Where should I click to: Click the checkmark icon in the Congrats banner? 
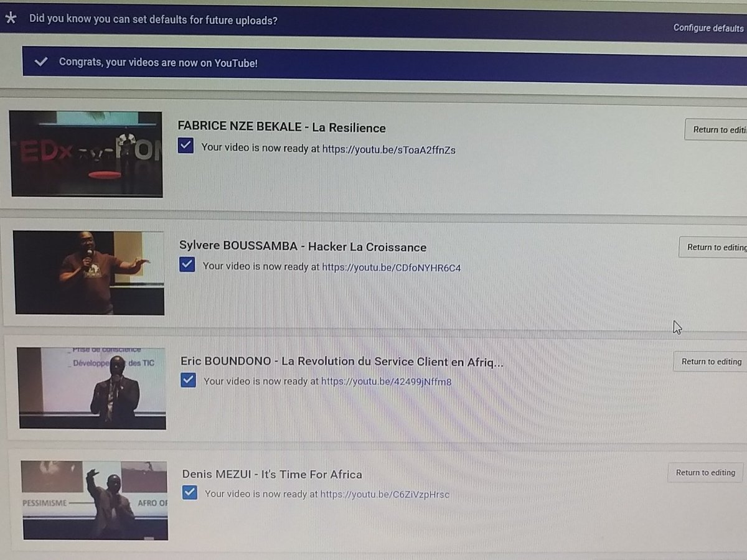[x=41, y=62]
